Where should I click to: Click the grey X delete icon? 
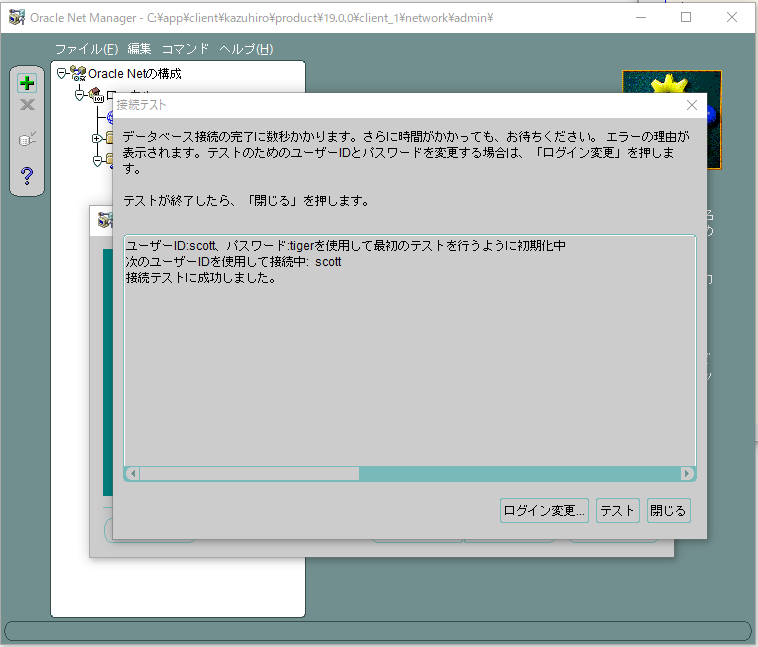tap(28, 106)
